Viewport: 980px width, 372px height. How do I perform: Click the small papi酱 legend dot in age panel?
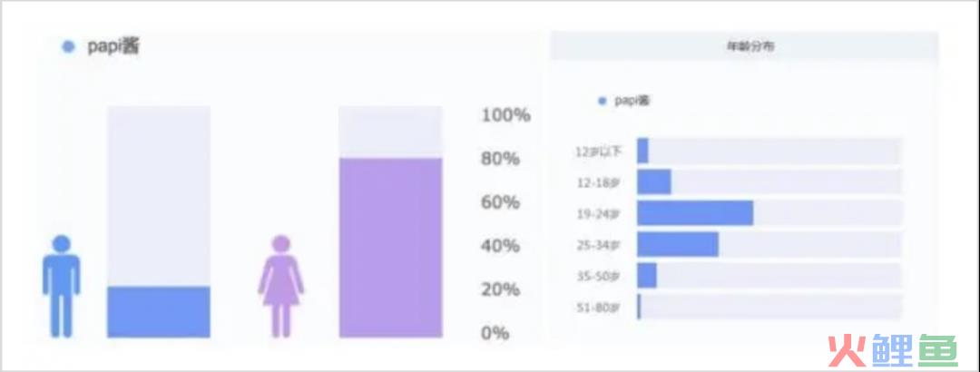tap(602, 101)
